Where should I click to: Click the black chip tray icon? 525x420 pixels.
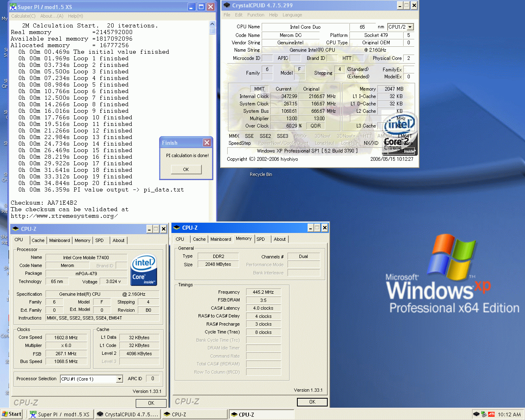[476, 414]
